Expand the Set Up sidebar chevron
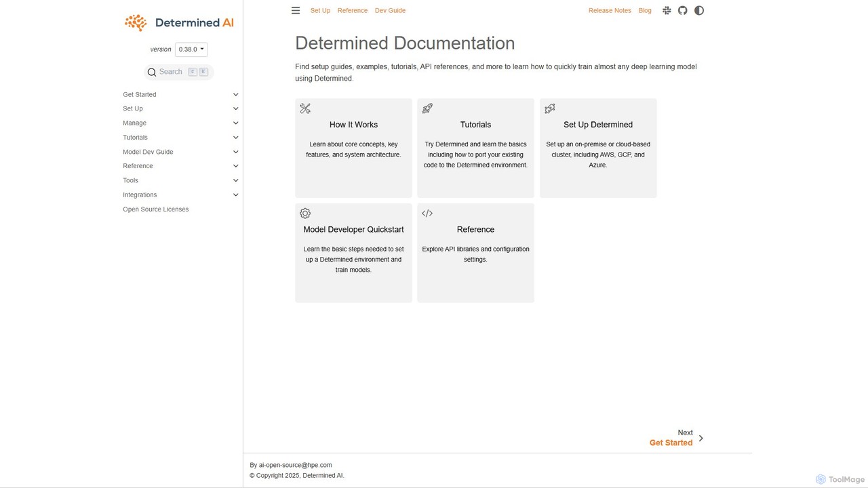868x488 pixels. [x=236, y=108]
